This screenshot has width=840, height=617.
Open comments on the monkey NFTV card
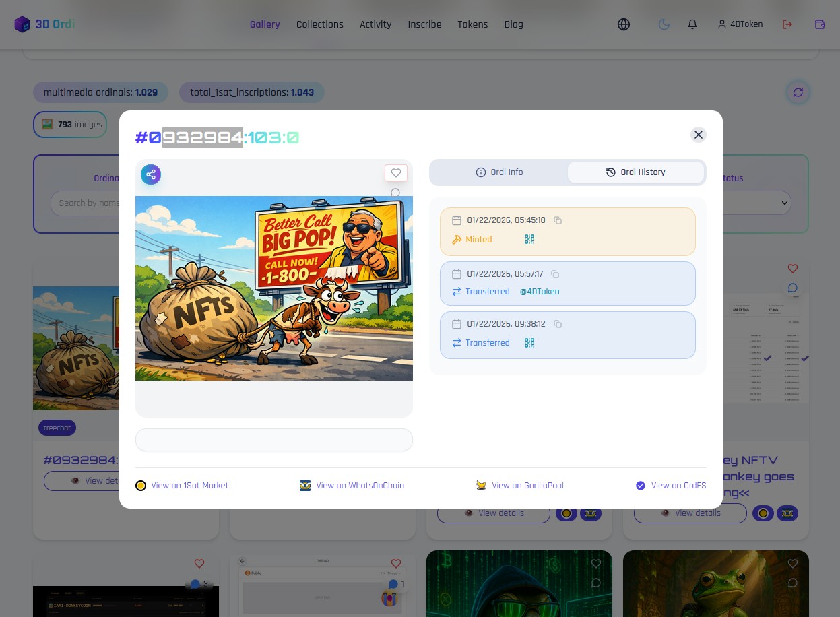pos(793,288)
